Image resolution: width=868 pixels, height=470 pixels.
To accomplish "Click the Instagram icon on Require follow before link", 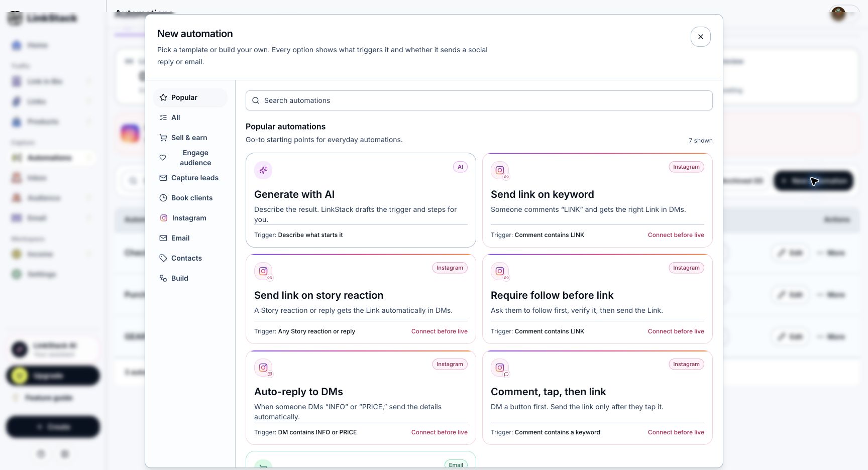I will [x=500, y=271].
